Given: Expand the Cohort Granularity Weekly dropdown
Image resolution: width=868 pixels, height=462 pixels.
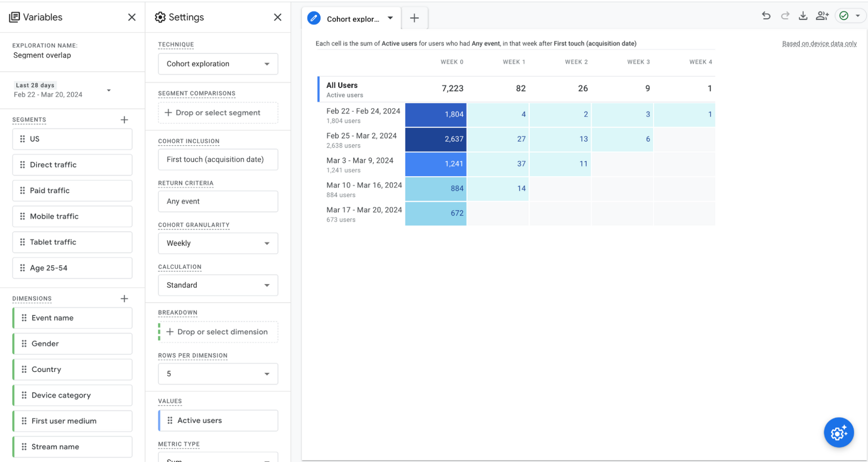Looking at the screenshot, I should (218, 243).
